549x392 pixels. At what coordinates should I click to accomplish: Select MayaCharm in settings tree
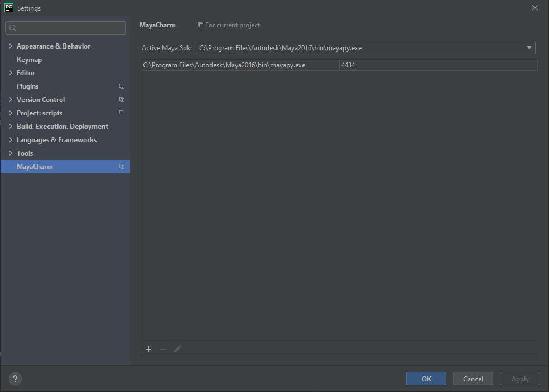(x=65, y=167)
